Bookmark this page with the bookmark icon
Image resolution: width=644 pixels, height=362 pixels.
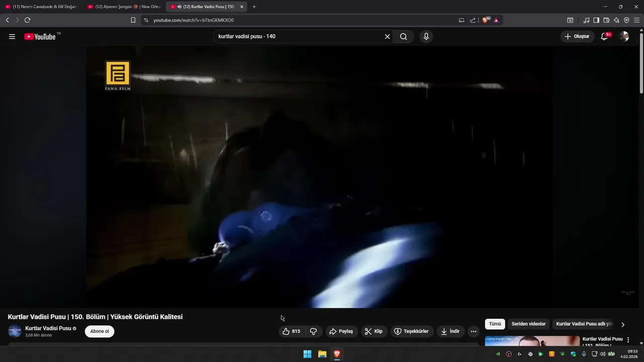point(133,20)
